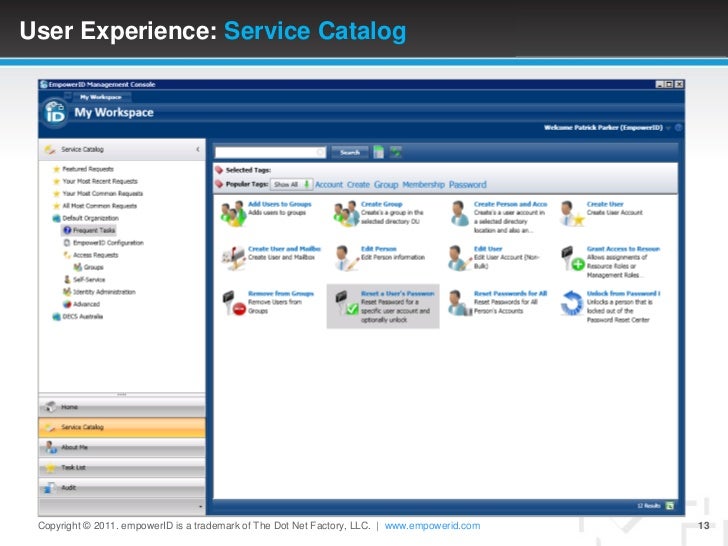Filter by the Password tag
728x546 pixels.
pyautogui.click(x=468, y=185)
